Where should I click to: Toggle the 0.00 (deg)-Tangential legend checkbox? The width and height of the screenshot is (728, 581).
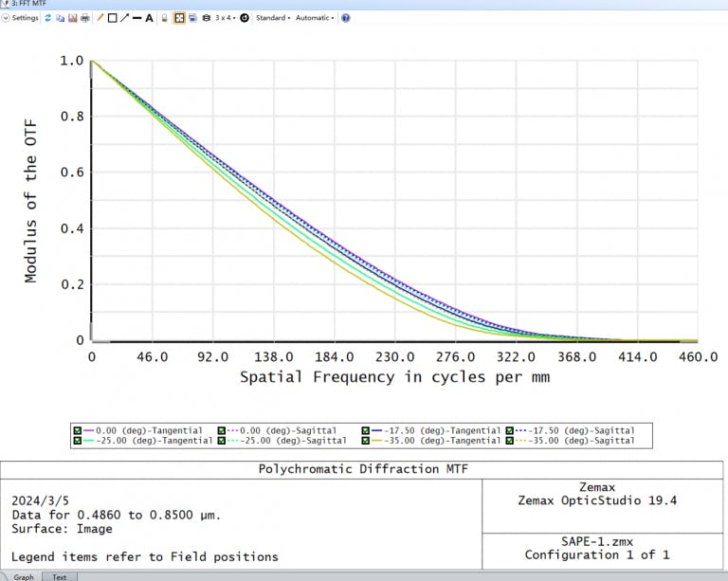point(78,430)
